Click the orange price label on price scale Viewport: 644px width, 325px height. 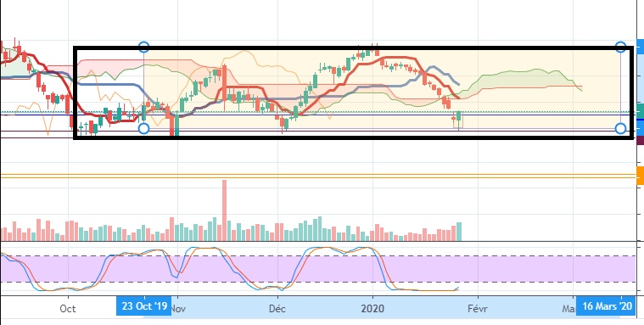click(x=640, y=176)
